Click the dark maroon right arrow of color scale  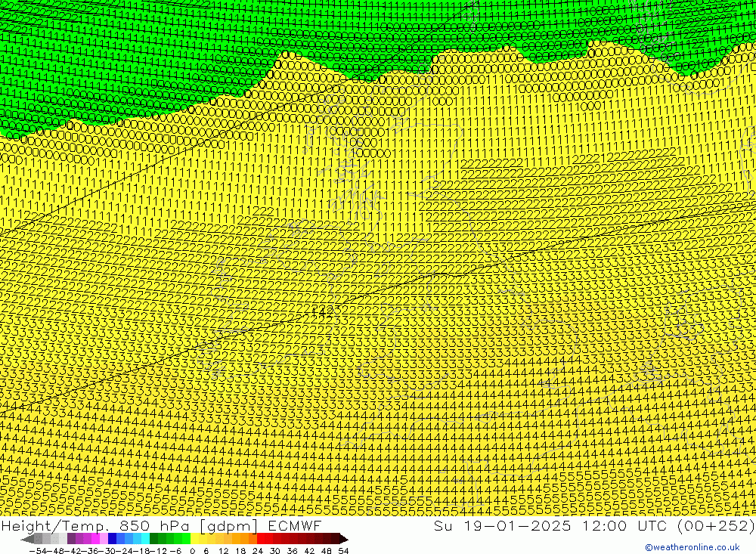pyautogui.click(x=344, y=539)
